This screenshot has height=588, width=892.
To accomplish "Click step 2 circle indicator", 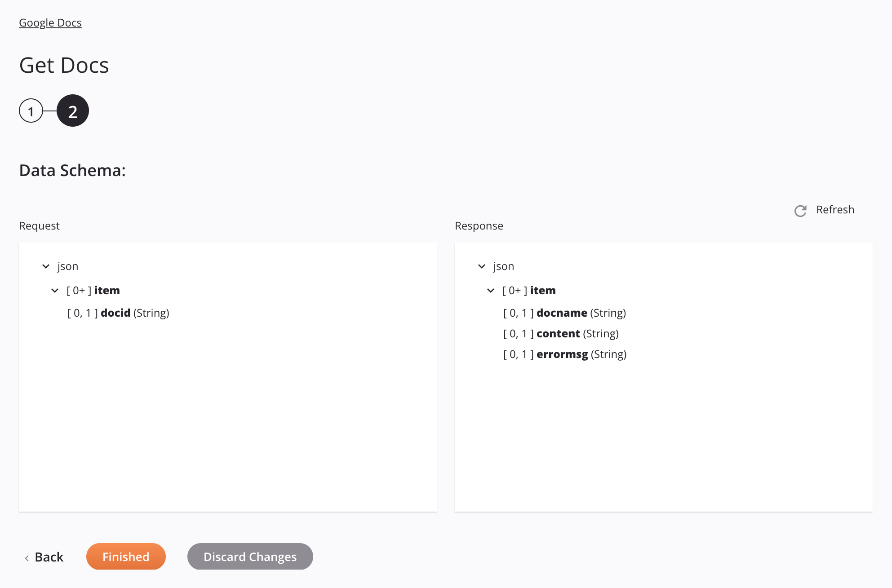I will 73,110.
